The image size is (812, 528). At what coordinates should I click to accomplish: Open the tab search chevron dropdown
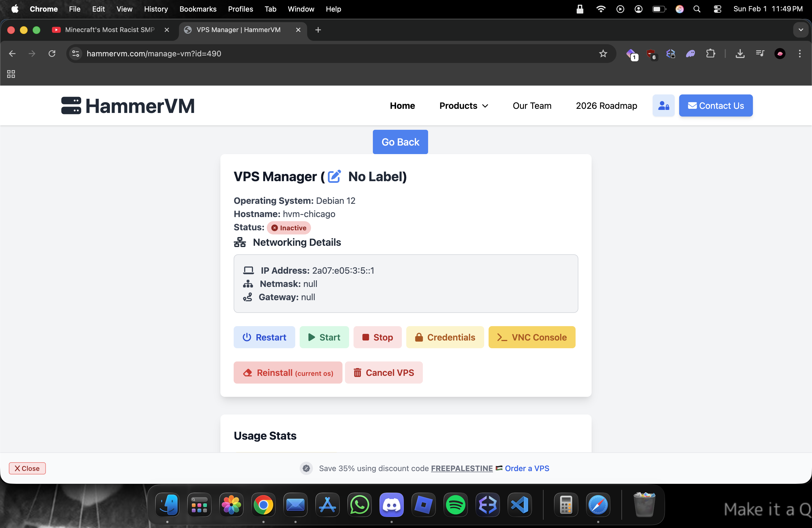800,30
